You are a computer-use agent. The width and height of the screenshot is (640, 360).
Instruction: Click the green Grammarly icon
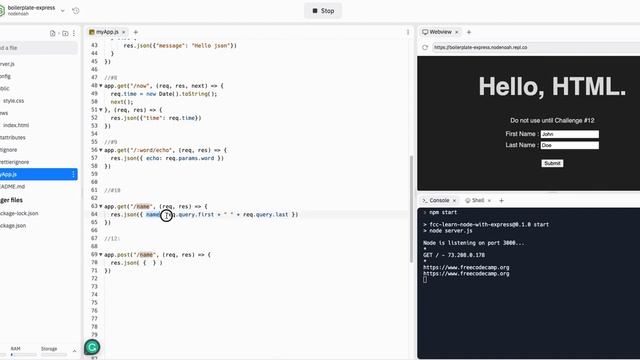click(x=92, y=347)
